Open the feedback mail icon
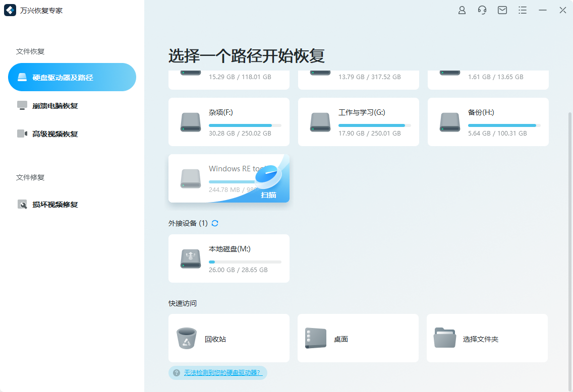Viewport: 573px width, 392px height. pyautogui.click(x=502, y=10)
